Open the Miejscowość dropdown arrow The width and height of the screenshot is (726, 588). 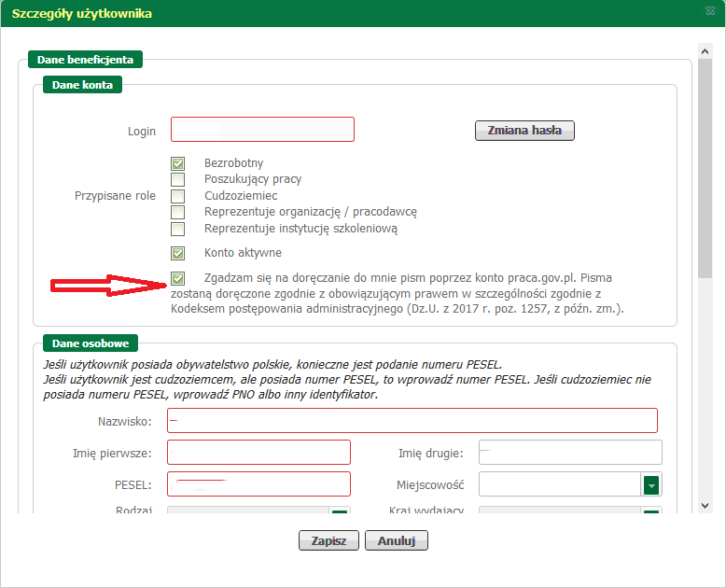(651, 485)
